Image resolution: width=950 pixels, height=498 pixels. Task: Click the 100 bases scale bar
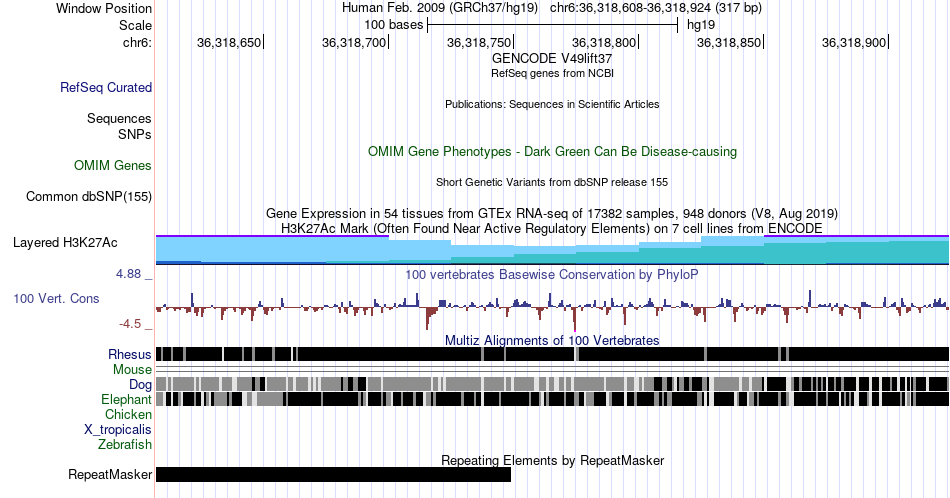coord(553,25)
